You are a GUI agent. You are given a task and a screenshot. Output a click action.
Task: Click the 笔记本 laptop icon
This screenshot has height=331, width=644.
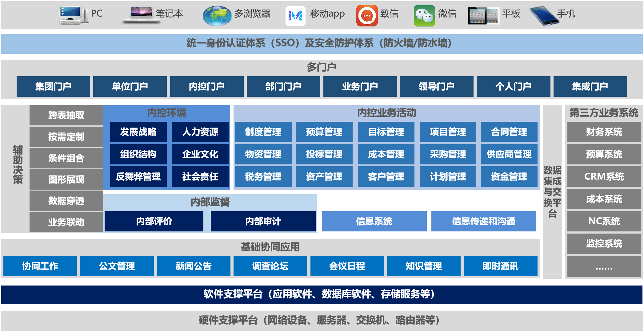click(x=141, y=15)
